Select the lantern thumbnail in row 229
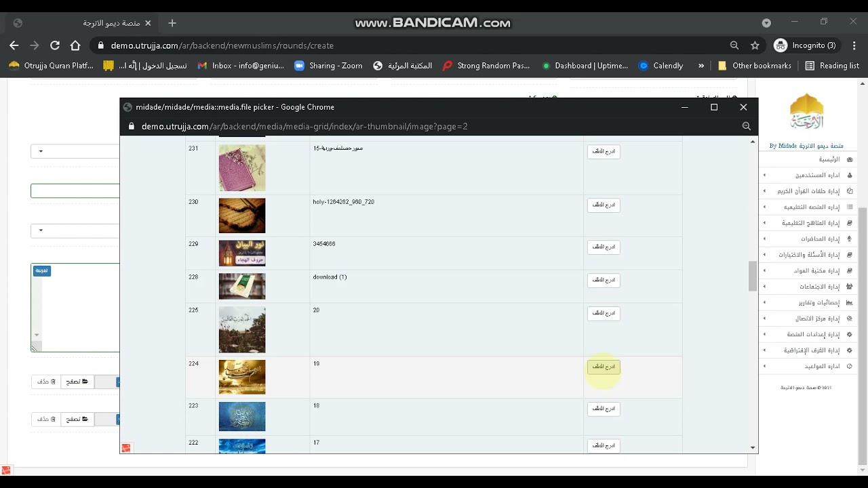This screenshot has width=868, height=488. pos(242,253)
